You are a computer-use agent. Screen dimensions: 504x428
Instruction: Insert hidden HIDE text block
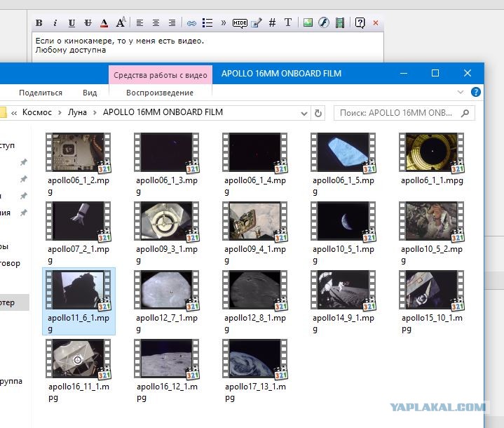[x=240, y=23]
